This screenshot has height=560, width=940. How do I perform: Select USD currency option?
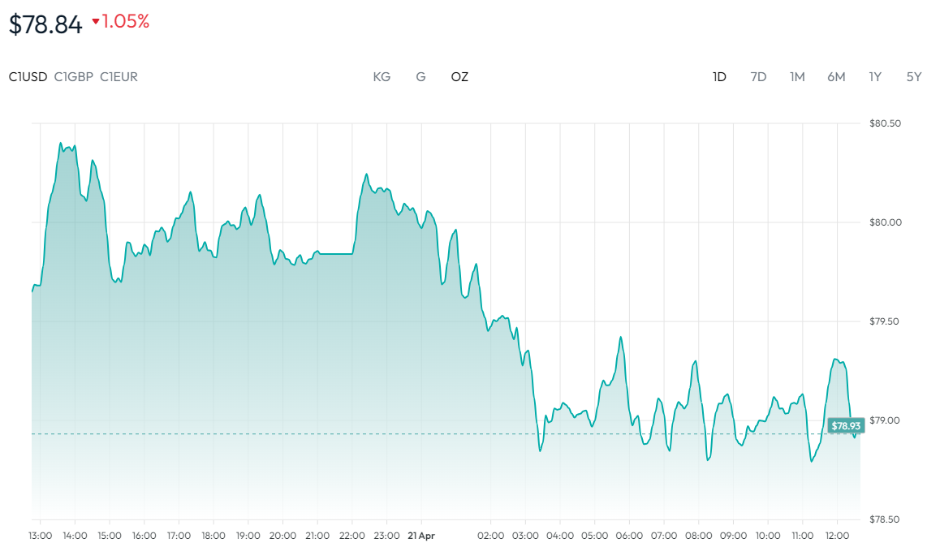[x=28, y=77]
